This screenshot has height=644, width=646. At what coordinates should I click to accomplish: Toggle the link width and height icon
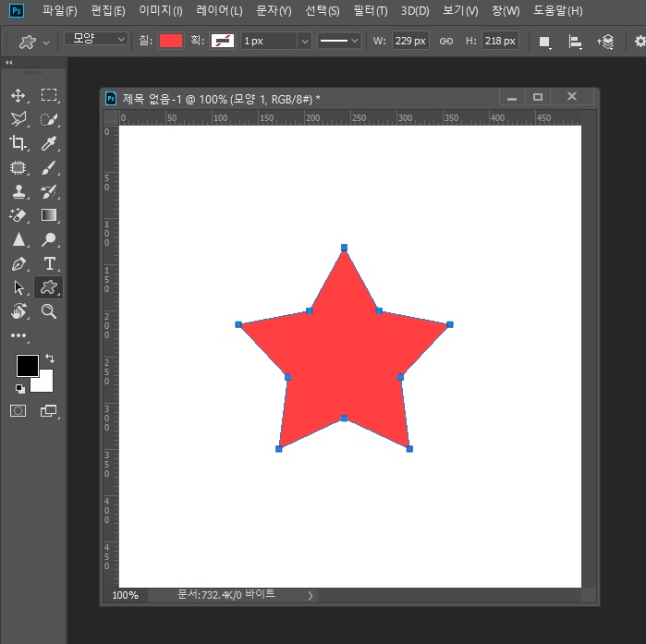(445, 41)
